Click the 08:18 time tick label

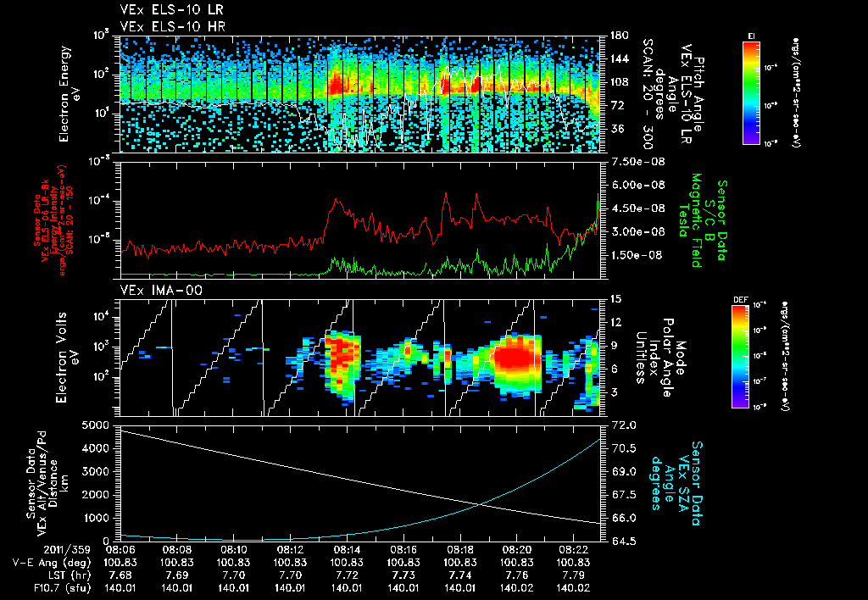[459, 552]
